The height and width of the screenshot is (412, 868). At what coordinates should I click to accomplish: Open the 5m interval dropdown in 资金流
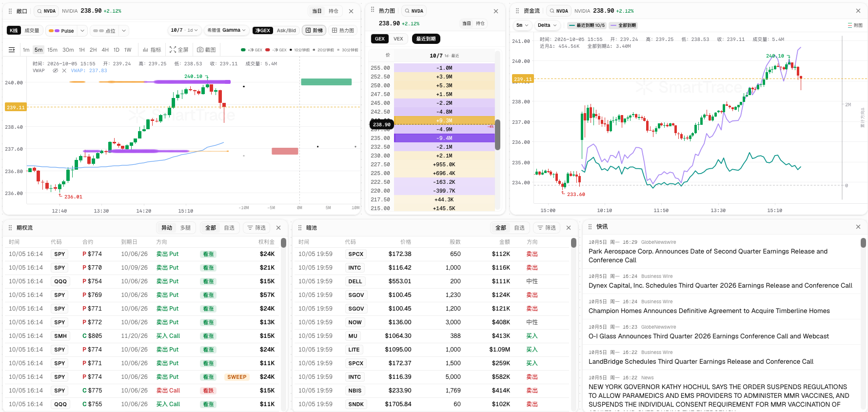click(x=522, y=25)
